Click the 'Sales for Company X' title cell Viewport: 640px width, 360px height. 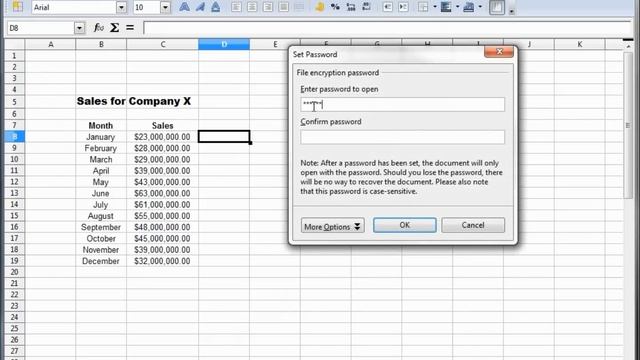(134, 101)
